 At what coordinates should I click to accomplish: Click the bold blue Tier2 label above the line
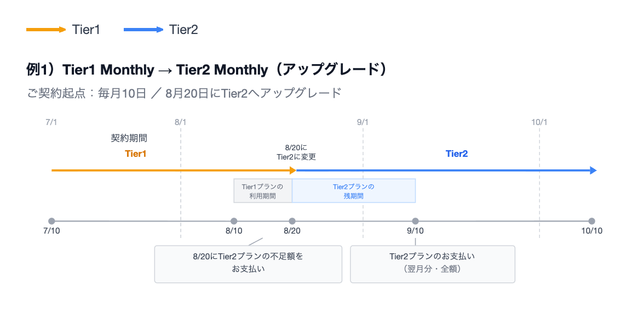(457, 154)
